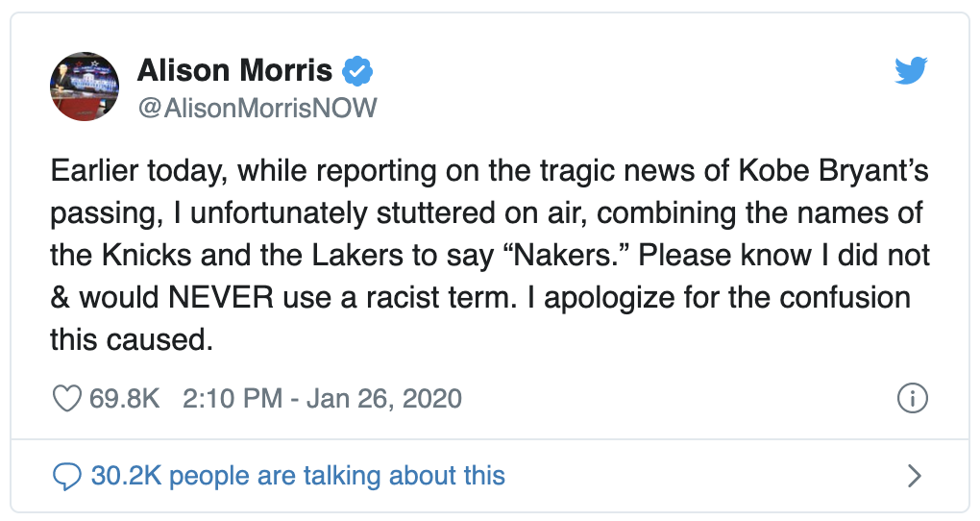Image resolution: width=980 pixels, height=521 pixels.
Task: Open Alison Morris's profile picture
Action: point(85,87)
